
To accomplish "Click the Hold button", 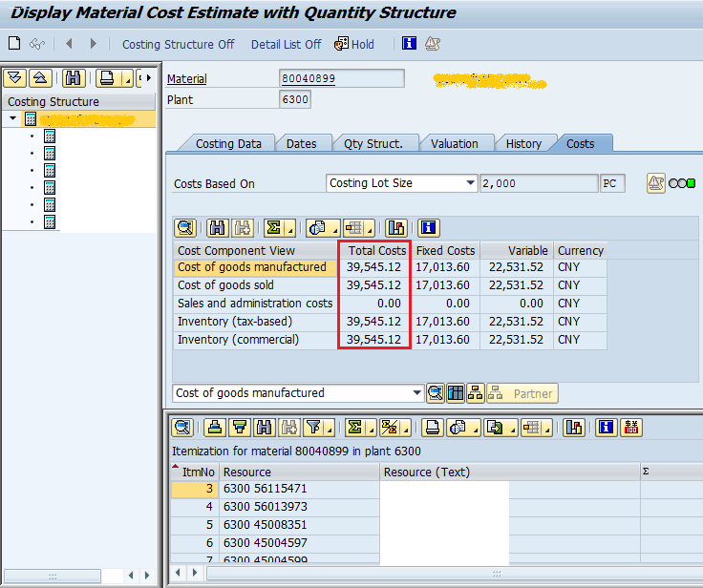I will [x=354, y=44].
